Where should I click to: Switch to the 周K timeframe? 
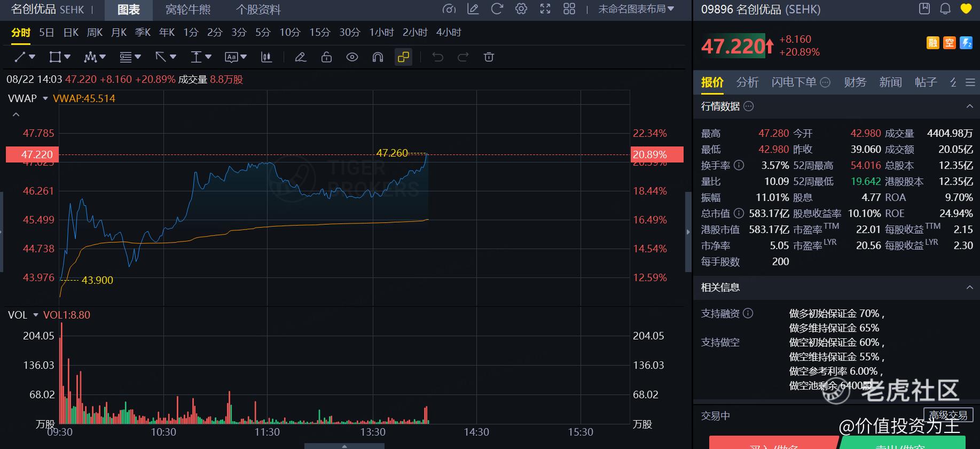[x=95, y=33]
